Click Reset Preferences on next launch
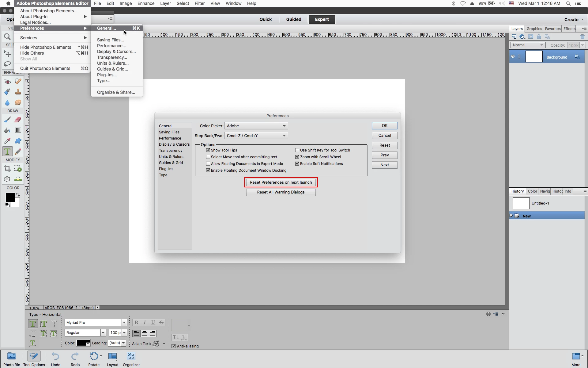This screenshot has width=588, height=368. tap(281, 182)
